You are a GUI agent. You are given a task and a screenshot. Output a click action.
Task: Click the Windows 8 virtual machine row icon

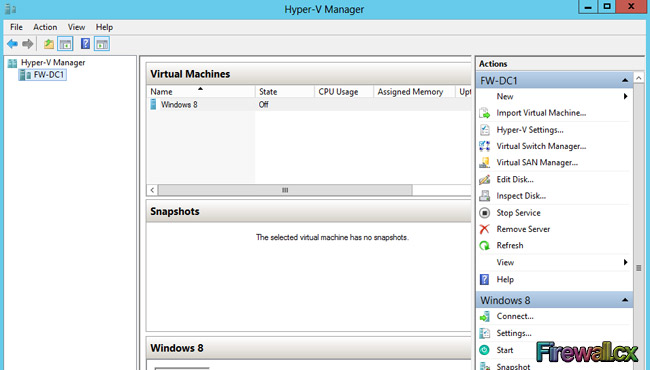[153, 104]
